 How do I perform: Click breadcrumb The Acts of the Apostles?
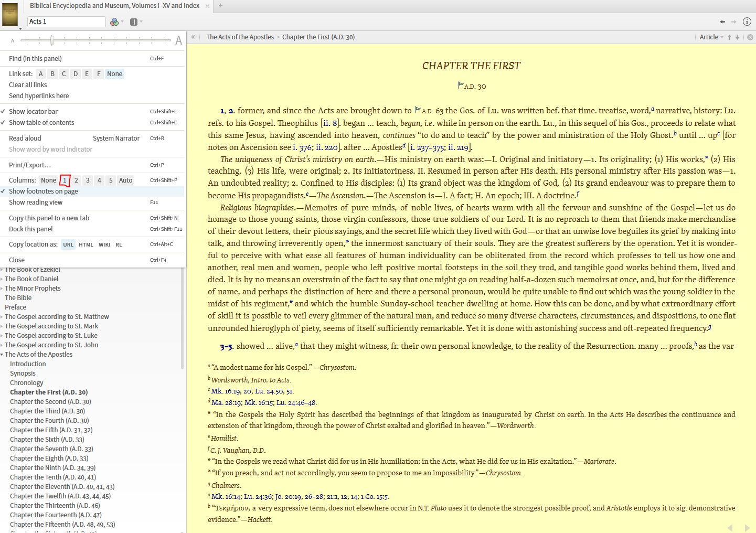pos(240,37)
